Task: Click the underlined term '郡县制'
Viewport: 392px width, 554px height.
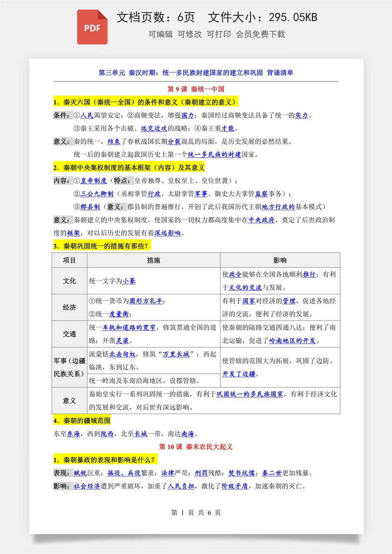Action: click(90, 207)
